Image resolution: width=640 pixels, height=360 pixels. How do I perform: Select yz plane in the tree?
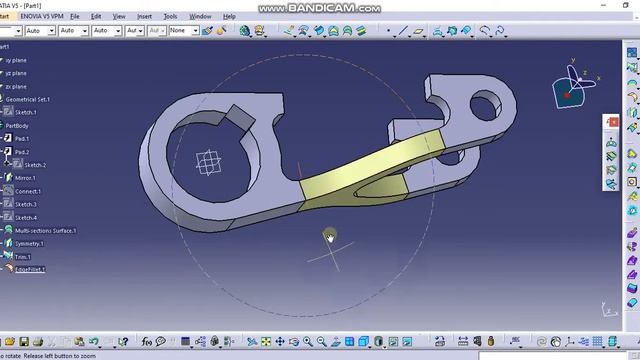[x=16, y=73]
